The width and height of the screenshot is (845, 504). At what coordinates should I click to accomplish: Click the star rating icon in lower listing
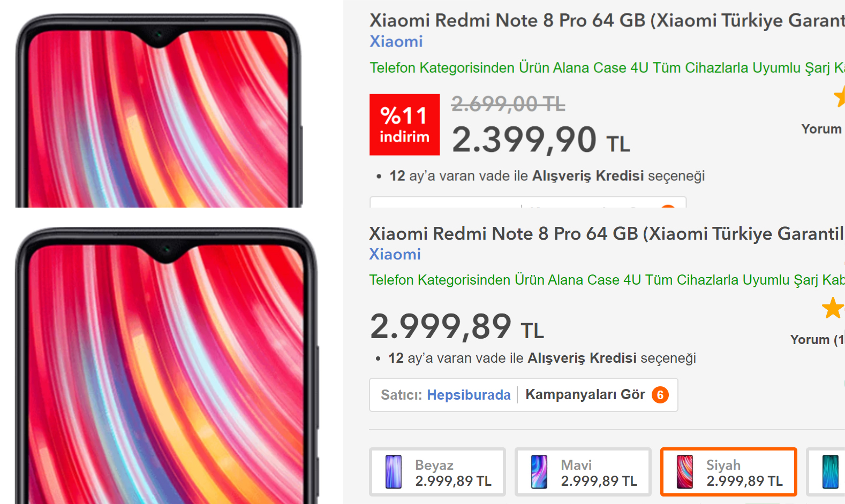tap(833, 308)
